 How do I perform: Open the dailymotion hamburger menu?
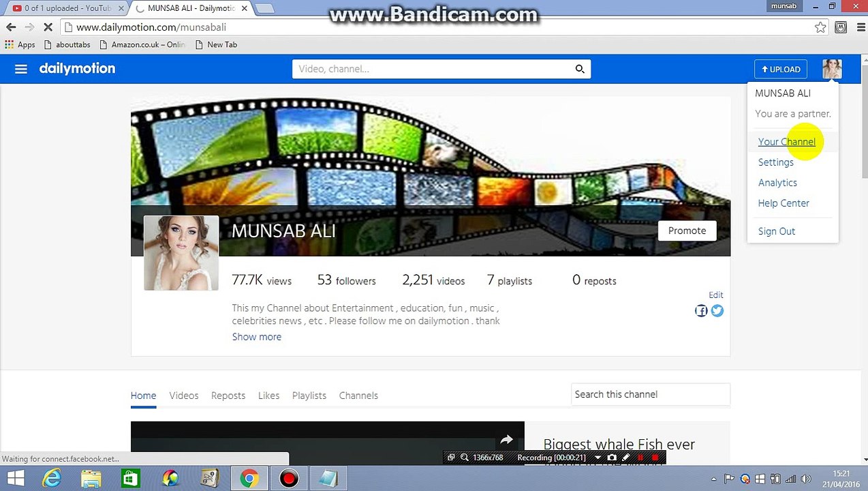(20, 69)
